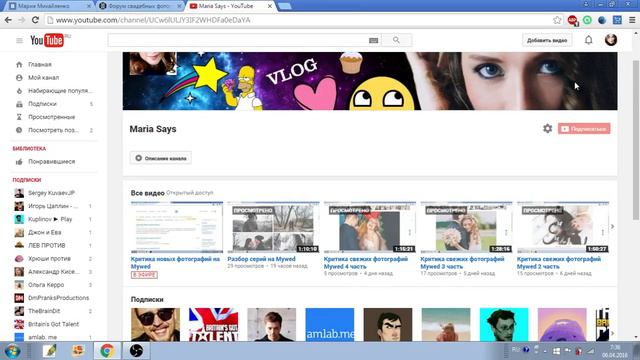The image size is (640, 360).
Task: Click the taskbar clock
Action: 615,351
